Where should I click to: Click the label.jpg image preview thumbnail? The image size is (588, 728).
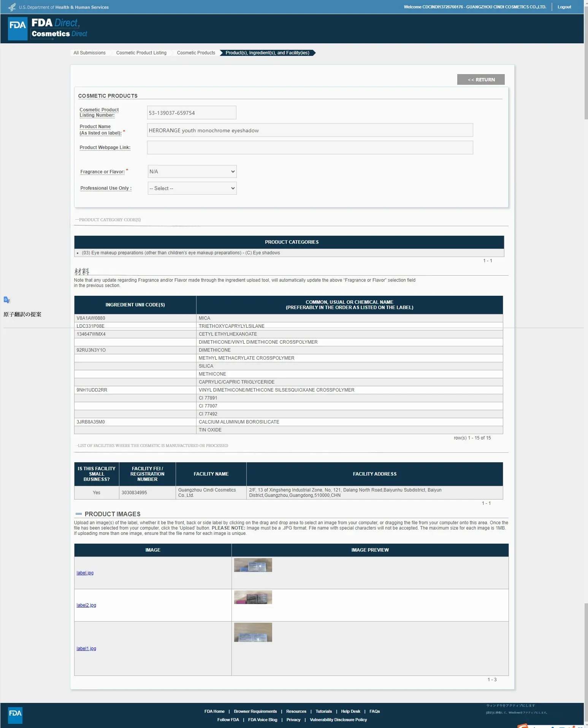(253, 565)
